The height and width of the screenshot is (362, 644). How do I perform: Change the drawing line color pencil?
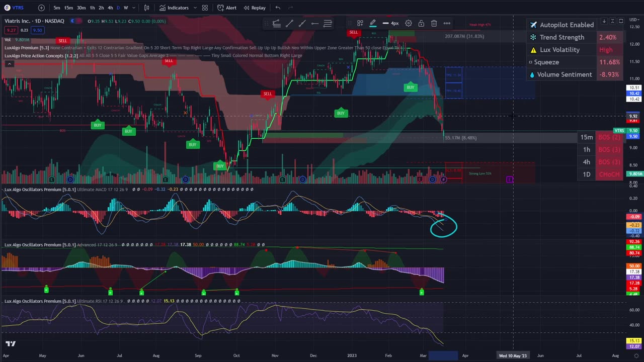click(373, 23)
